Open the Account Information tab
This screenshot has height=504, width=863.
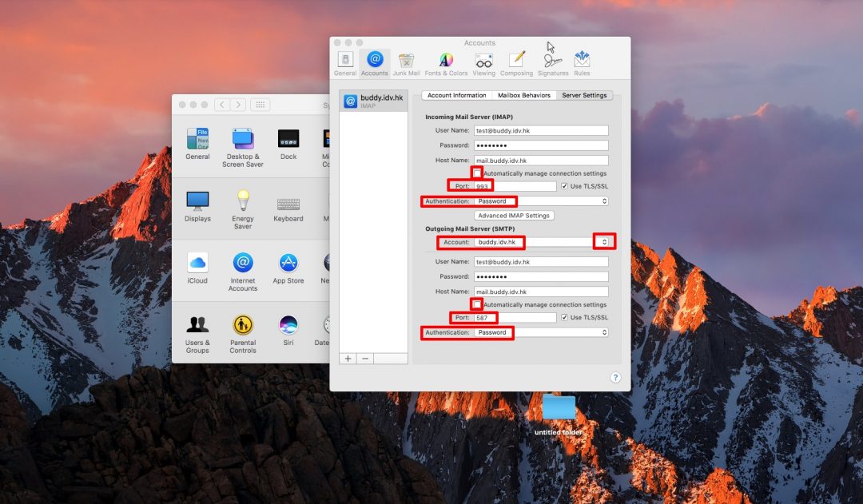(456, 94)
